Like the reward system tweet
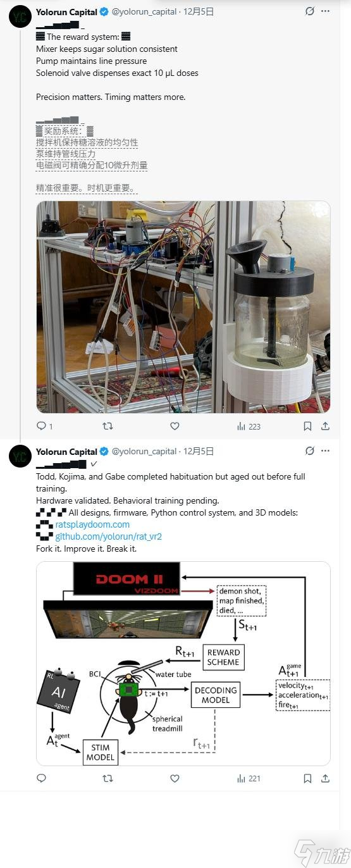 pos(175,426)
